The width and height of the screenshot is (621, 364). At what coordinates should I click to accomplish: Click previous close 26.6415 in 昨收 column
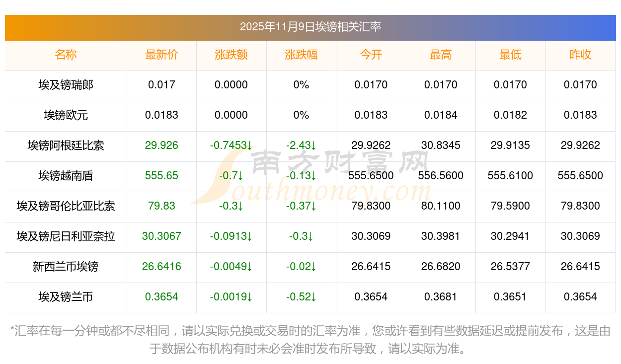click(x=580, y=267)
